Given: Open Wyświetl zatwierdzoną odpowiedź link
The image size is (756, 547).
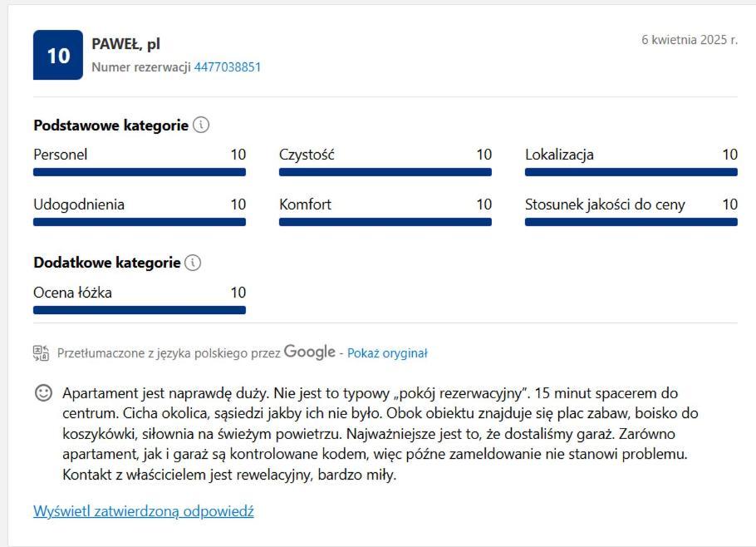Looking at the screenshot, I should pyautogui.click(x=143, y=510).
